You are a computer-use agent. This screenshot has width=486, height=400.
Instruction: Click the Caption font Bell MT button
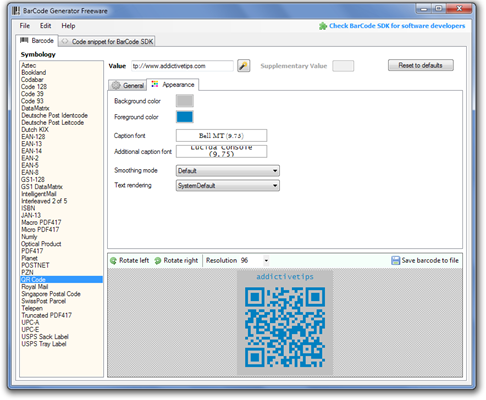(x=221, y=136)
